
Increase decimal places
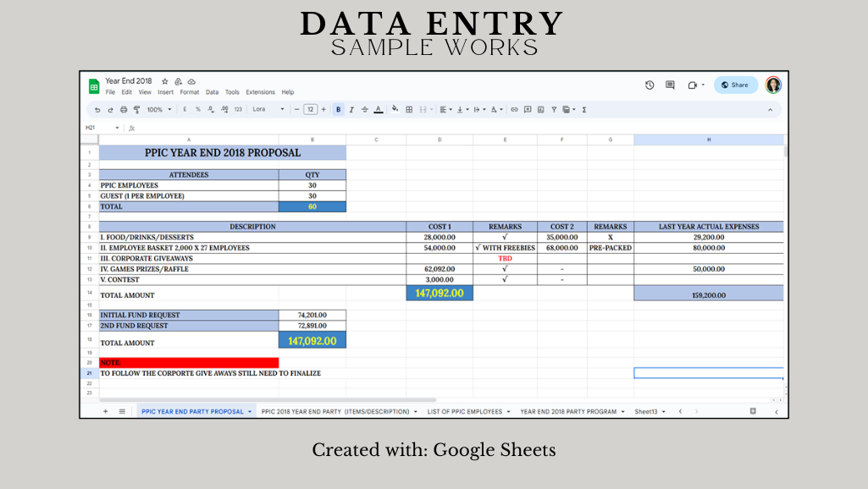[x=224, y=109]
